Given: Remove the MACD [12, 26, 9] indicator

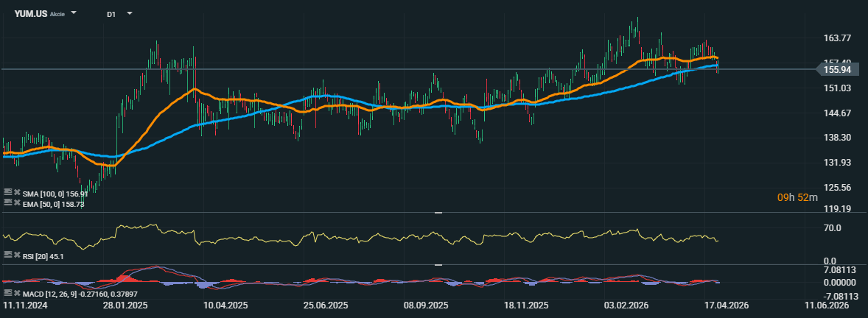Looking at the screenshot, I should 16,294.
